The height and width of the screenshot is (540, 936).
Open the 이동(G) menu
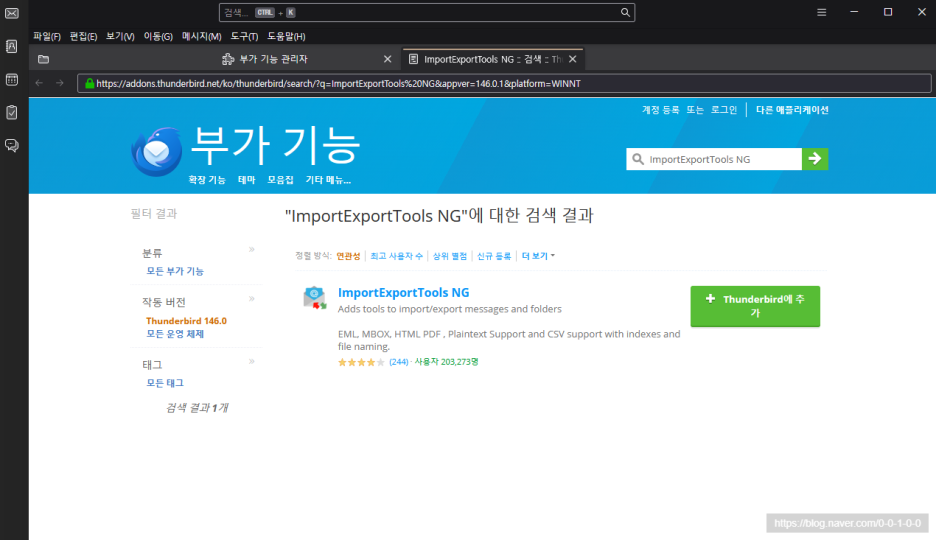[158, 36]
